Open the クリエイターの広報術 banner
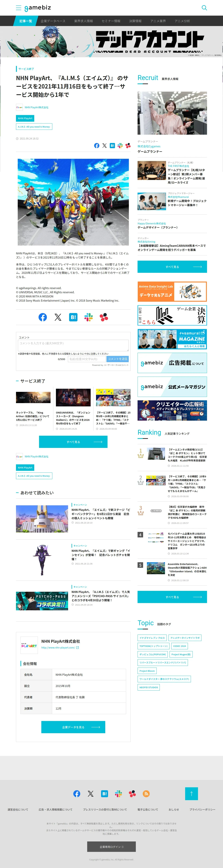The width and height of the screenshot is (223, 868). [x=172, y=410]
